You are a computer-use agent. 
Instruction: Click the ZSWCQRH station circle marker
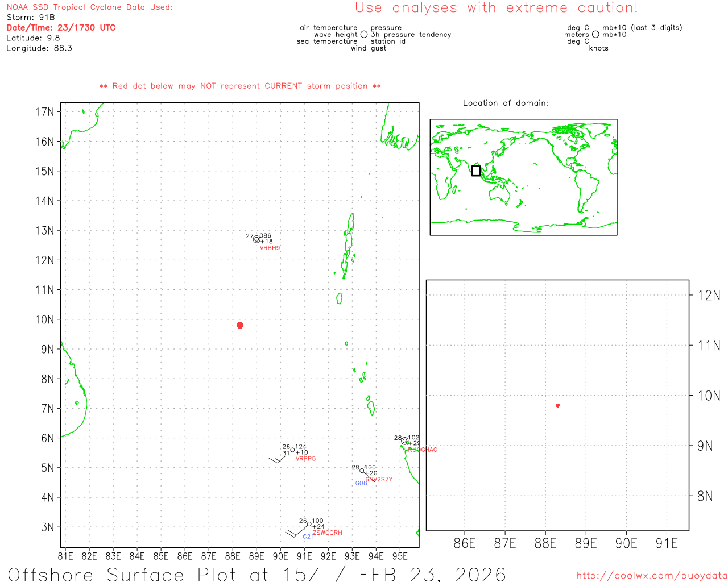309,524
